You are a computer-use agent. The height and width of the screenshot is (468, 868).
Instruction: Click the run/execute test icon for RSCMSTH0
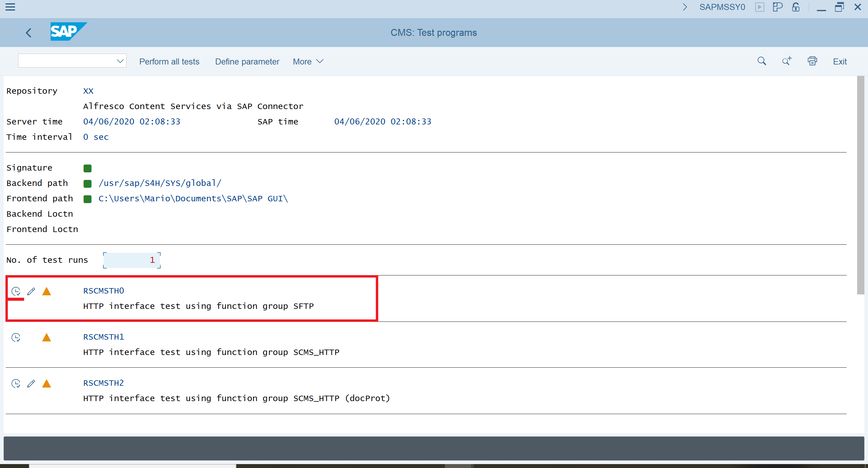coord(17,291)
